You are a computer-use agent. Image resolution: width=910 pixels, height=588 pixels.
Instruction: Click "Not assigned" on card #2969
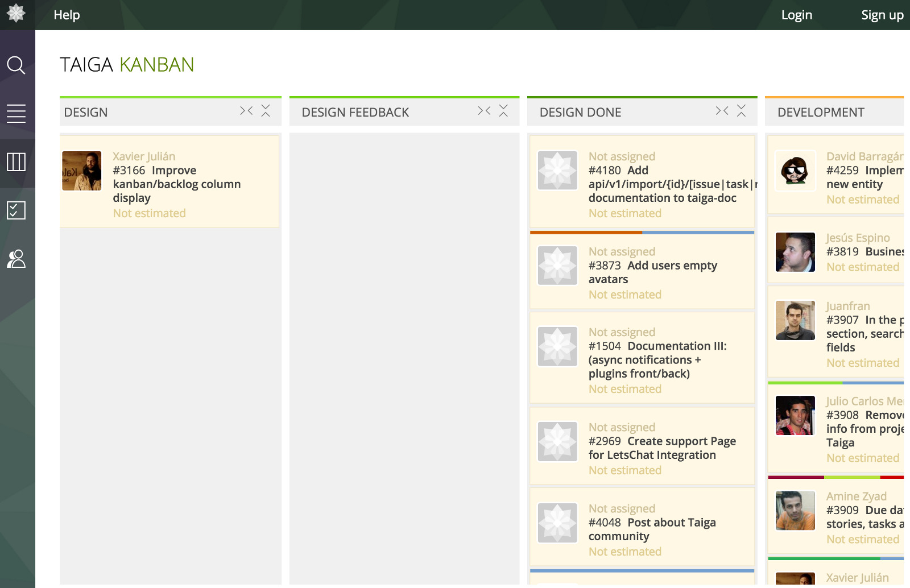click(x=622, y=427)
